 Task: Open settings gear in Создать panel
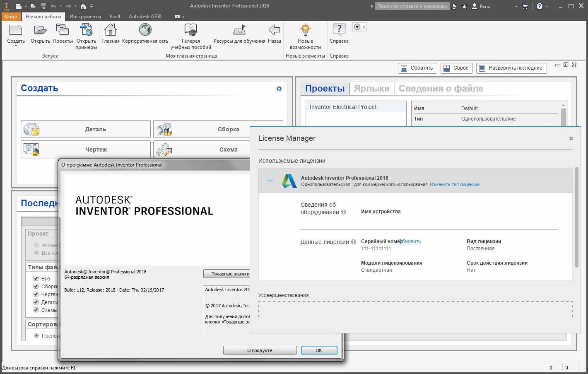(279, 89)
